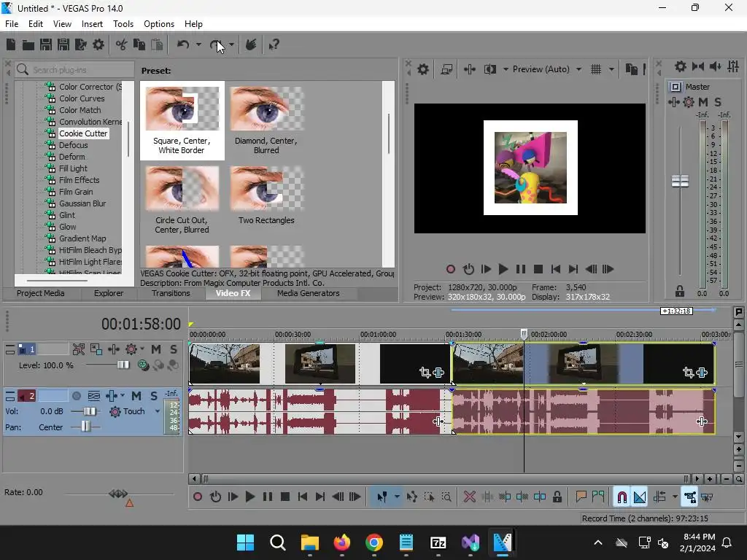Solo video track 1 with S
The image size is (747, 560).
click(x=174, y=349)
